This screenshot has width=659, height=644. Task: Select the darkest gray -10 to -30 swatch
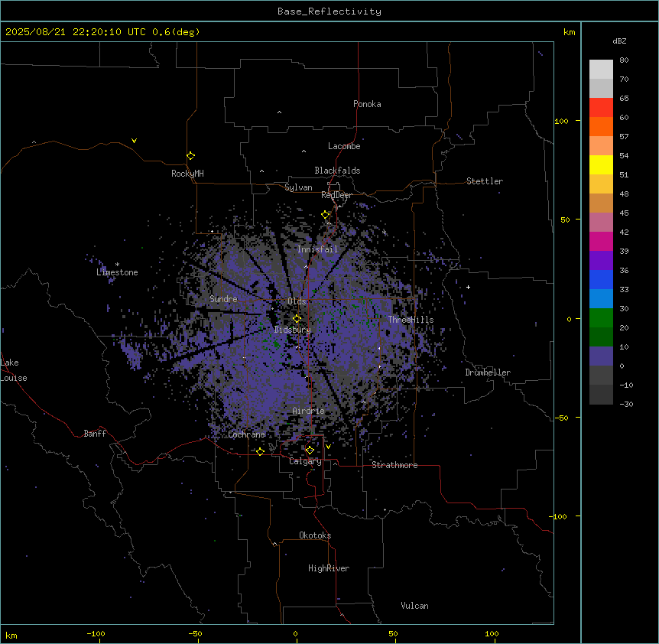coord(601,395)
